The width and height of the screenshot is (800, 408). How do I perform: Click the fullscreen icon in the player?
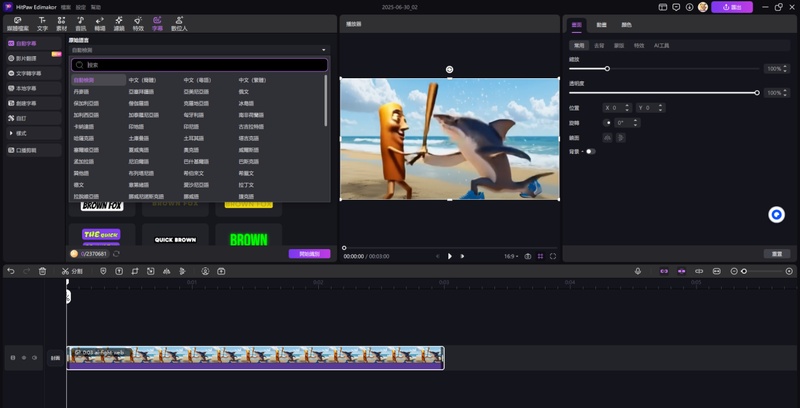[x=553, y=256]
